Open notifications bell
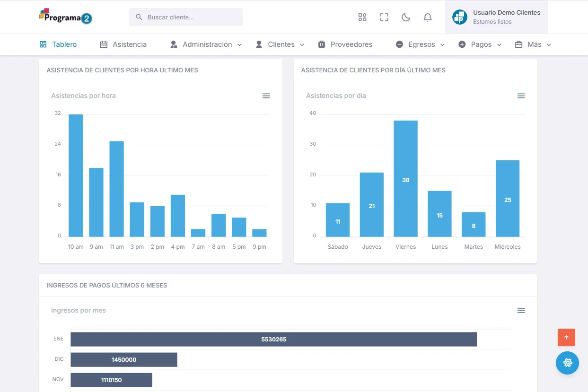 [x=428, y=17]
